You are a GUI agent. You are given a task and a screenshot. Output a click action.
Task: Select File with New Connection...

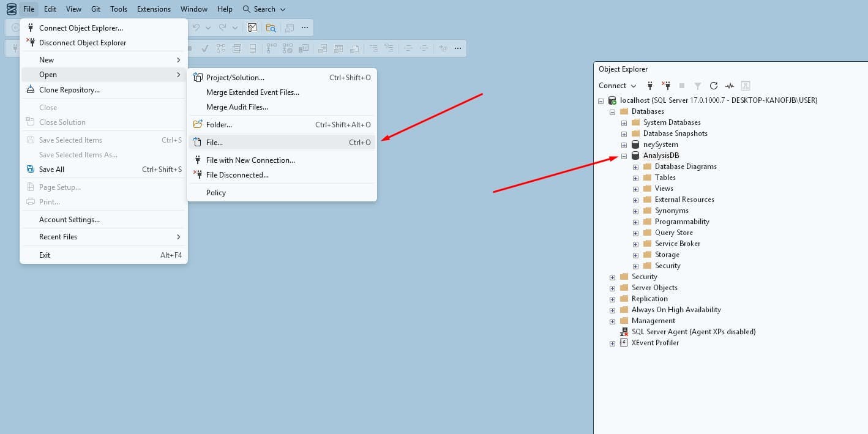click(x=282, y=160)
